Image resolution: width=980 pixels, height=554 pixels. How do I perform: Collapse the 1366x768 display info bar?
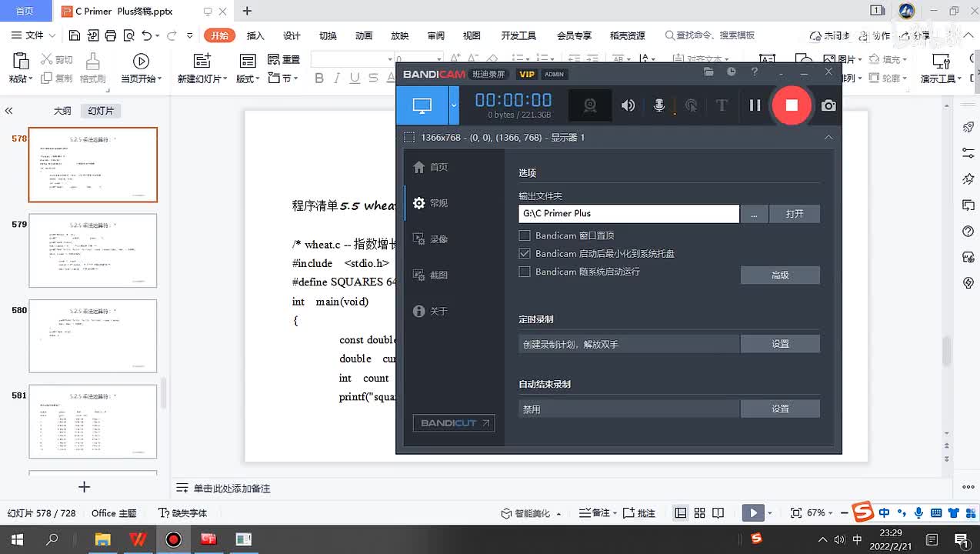[828, 137]
